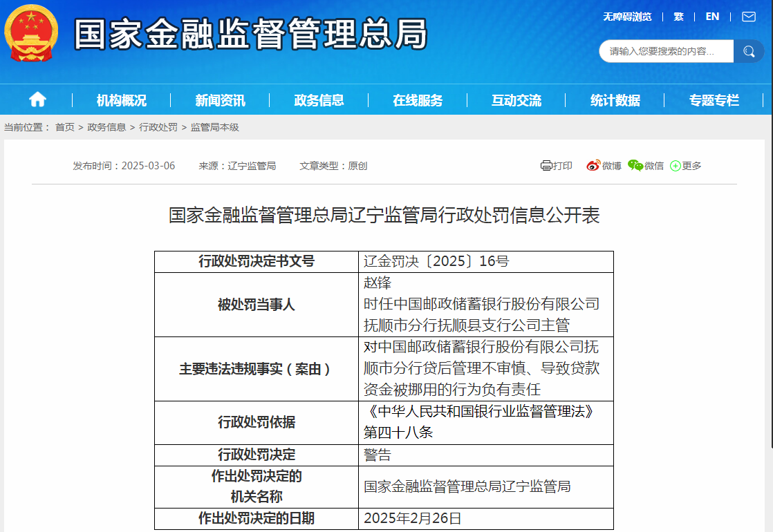Click the header cell 主要违法违规事实（案由）
773x532 pixels.
click(x=255, y=368)
